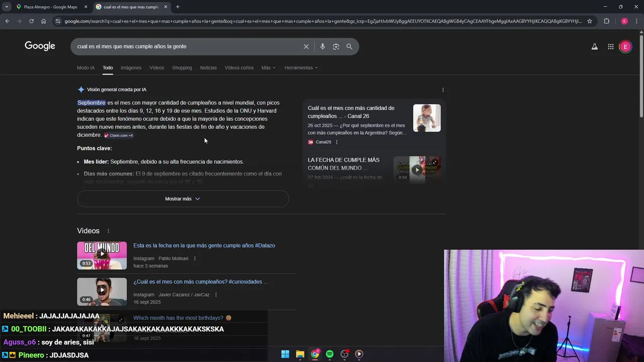Screen dimensions: 644x362
Task: Submit the search using the magnifier icon
Action: point(349,46)
